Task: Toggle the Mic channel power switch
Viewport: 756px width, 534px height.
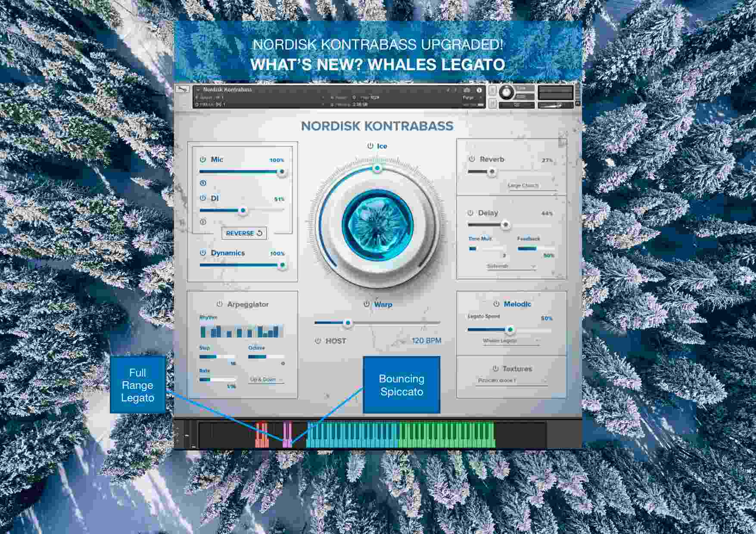Action: 202,160
